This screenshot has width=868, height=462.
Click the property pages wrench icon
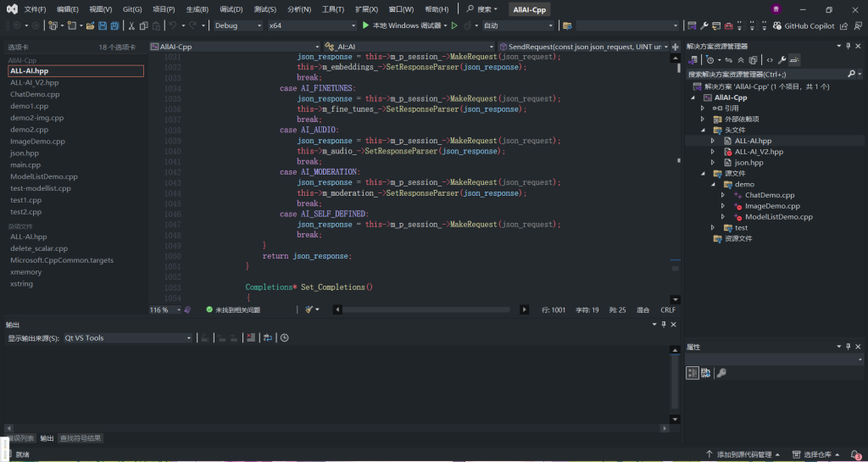click(721, 373)
